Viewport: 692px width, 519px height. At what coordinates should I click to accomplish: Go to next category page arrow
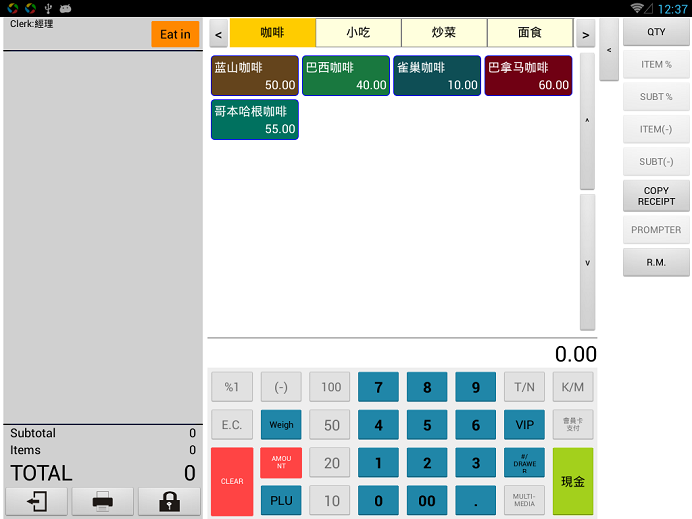[585, 34]
